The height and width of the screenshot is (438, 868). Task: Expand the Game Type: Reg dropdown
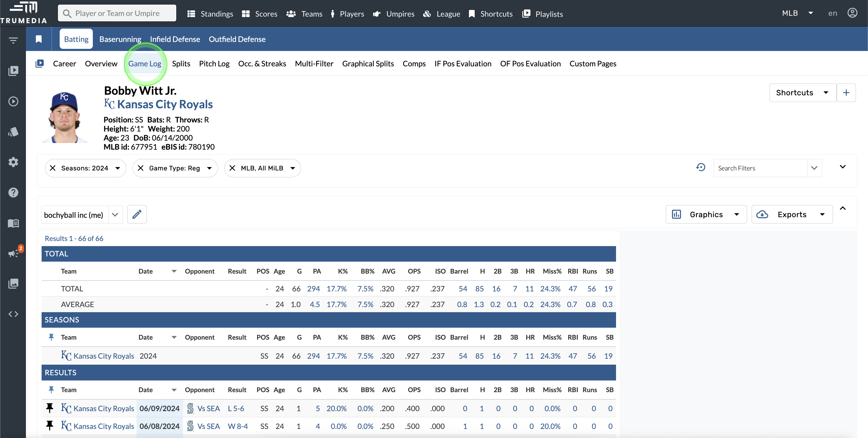coord(209,168)
